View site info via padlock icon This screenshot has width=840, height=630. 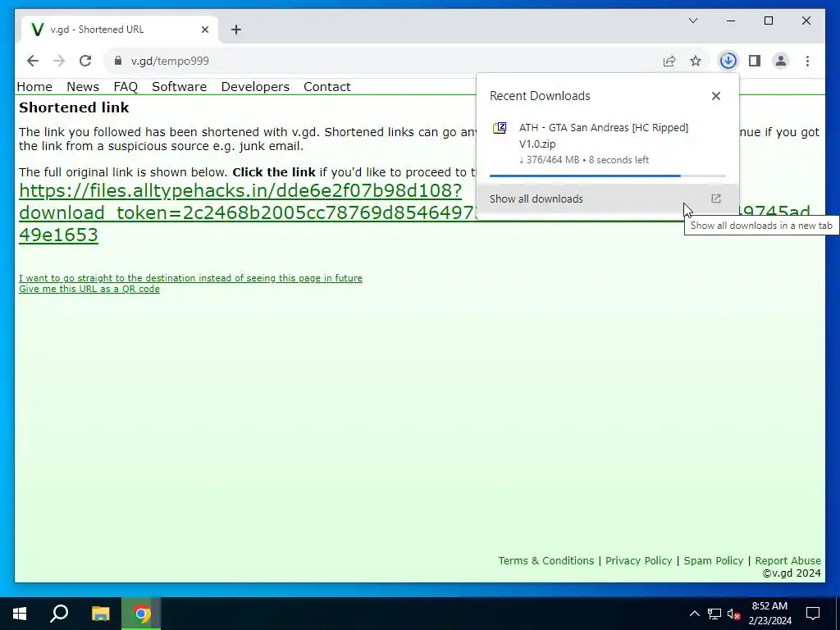click(118, 61)
